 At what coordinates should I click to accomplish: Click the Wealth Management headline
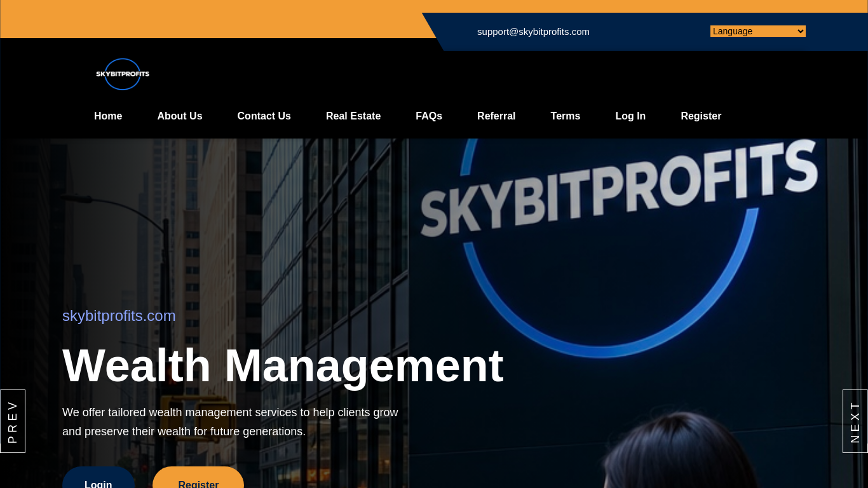(x=283, y=365)
